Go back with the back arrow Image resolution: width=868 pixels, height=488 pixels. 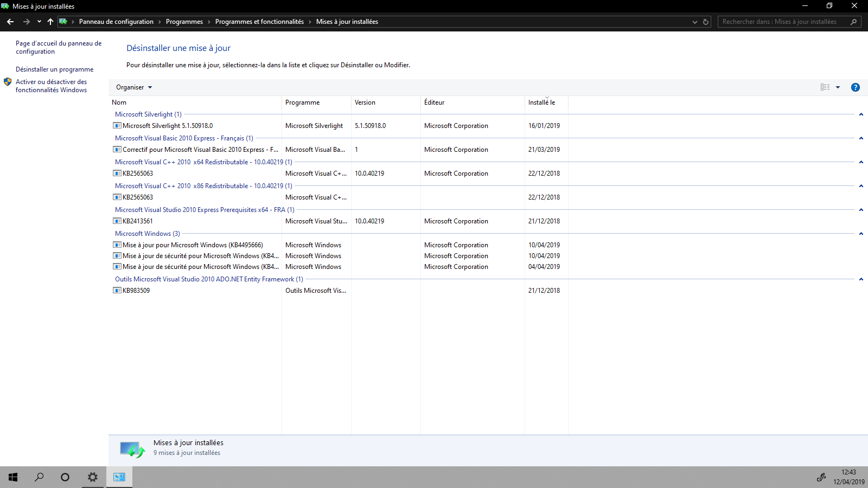click(x=10, y=22)
